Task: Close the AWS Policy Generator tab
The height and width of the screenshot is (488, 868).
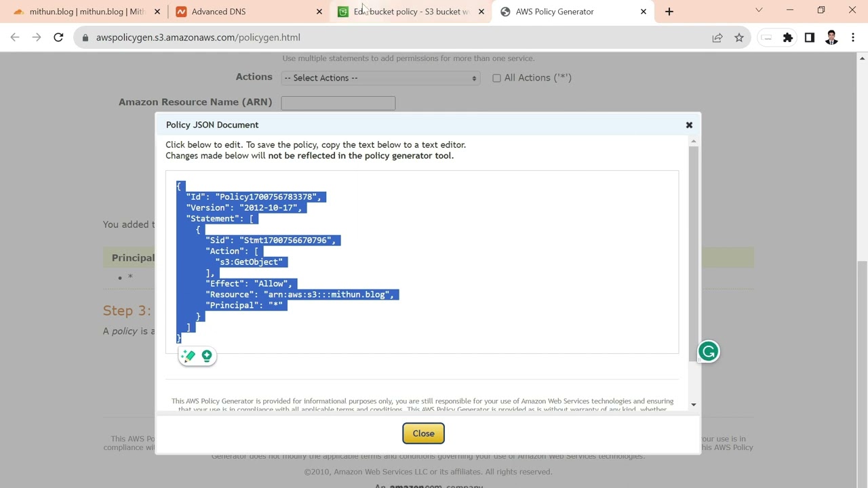Action: [x=644, y=12]
